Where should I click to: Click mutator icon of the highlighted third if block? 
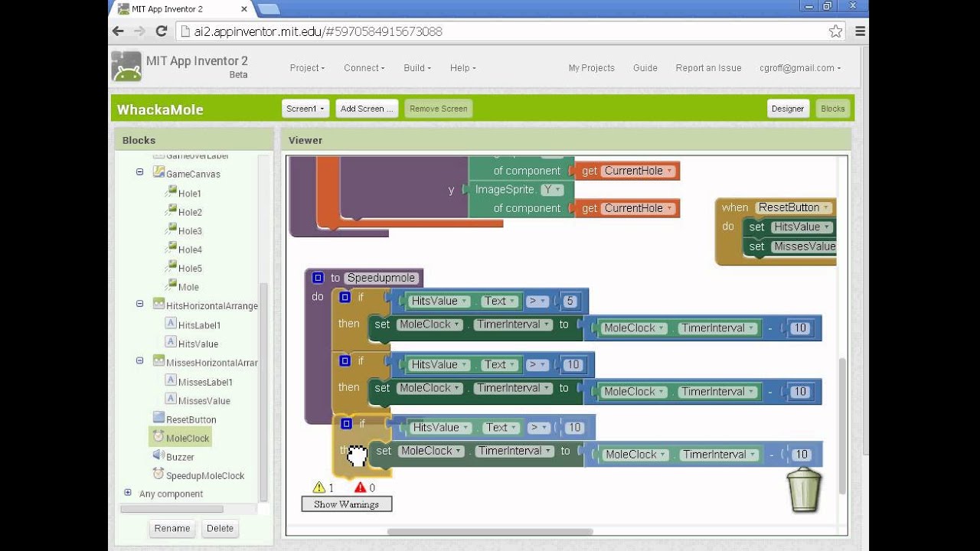(346, 423)
